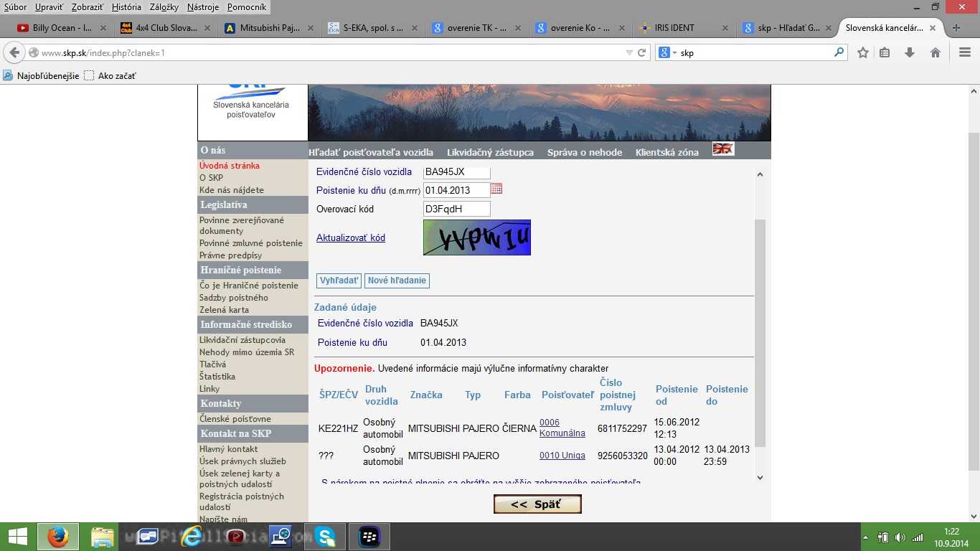This screenshot has height=551, width=980.
Task: Open Hľadať poisťovateľa vozidla nav item
Action: click(371, 152)
